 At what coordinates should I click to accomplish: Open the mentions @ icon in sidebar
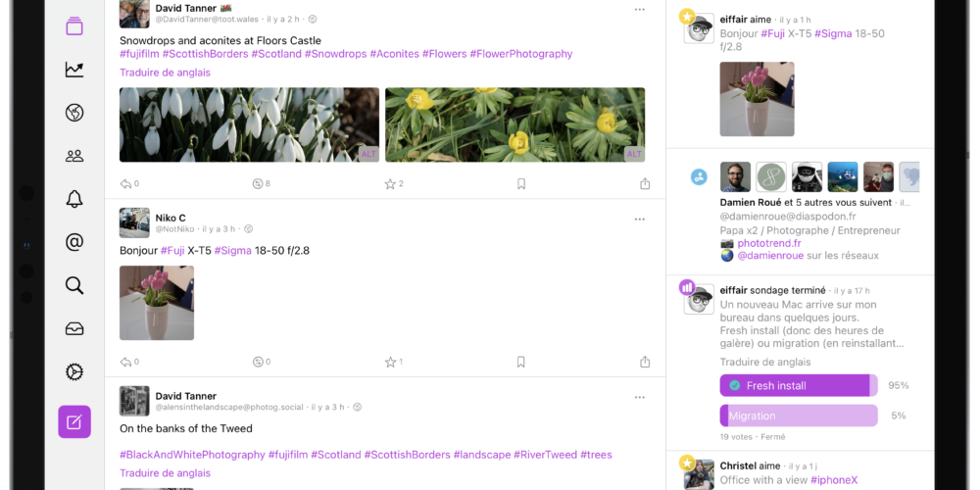(x=74, y=242)
